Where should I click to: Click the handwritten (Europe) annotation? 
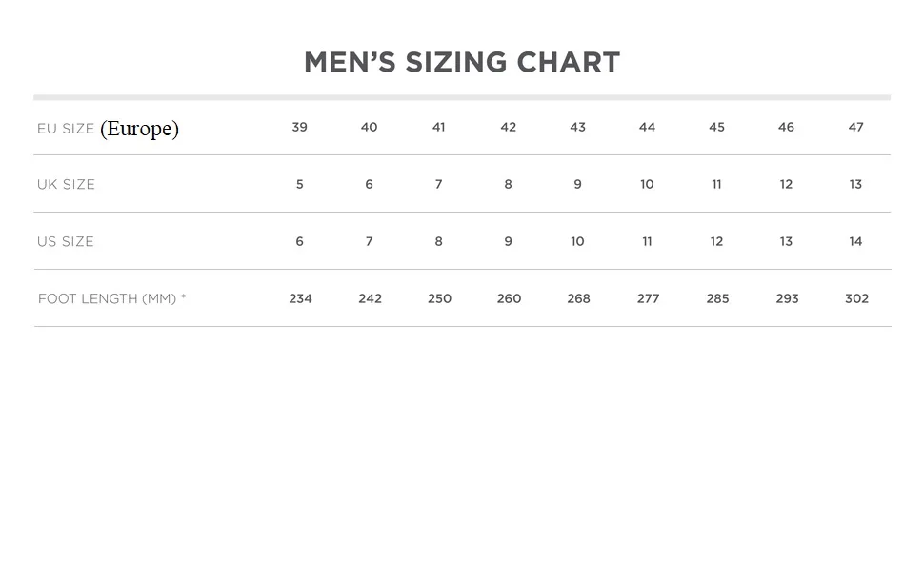(139, 129)
